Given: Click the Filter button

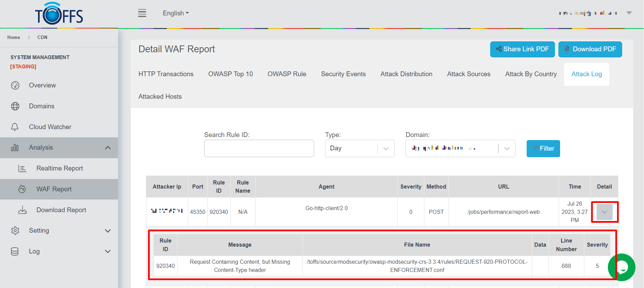Looking at the screenshot, I should 543,149.
